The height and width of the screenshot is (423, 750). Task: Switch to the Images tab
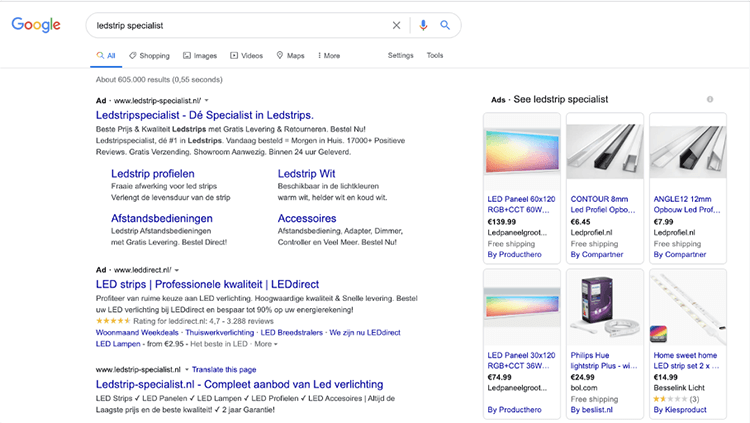[x=200, y=56]
